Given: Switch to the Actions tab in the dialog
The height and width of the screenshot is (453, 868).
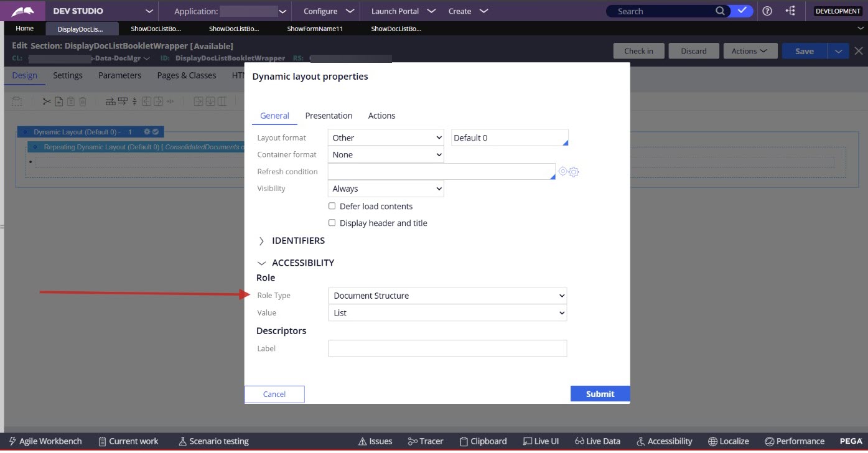Looking at the screenshot, I should [x=381, y=116].
